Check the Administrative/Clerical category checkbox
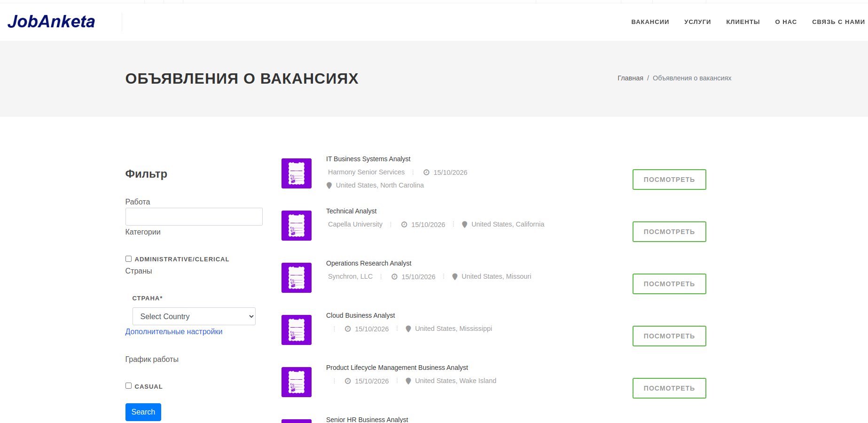 [128, 259]
